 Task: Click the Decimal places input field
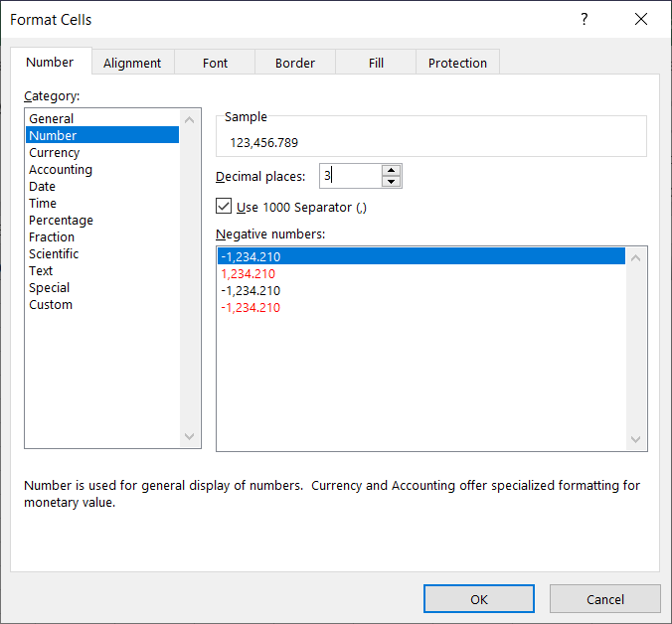[350, 176]
